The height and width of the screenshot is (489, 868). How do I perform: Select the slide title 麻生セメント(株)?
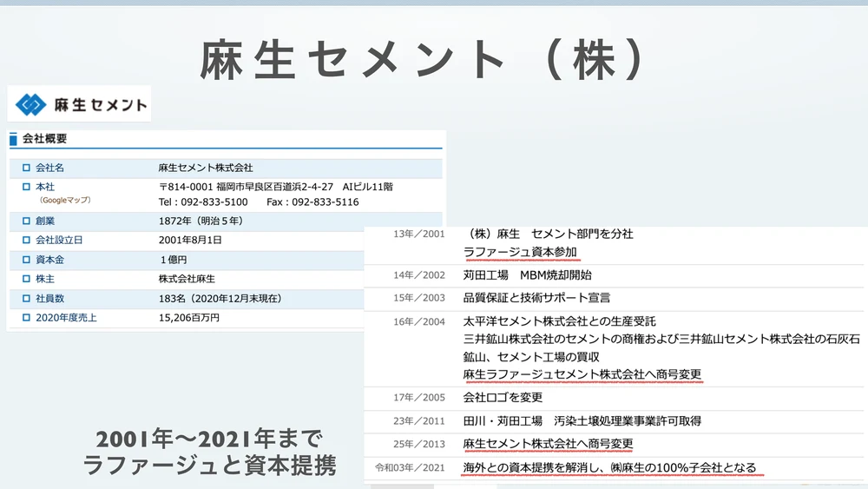(423, 59)
